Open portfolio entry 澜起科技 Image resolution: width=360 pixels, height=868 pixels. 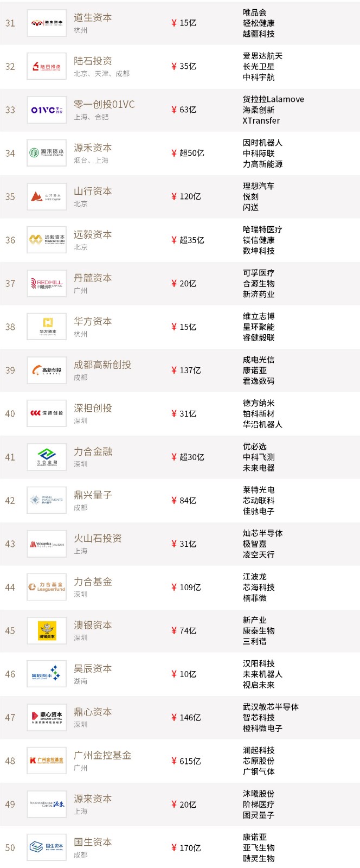(259, 750)
